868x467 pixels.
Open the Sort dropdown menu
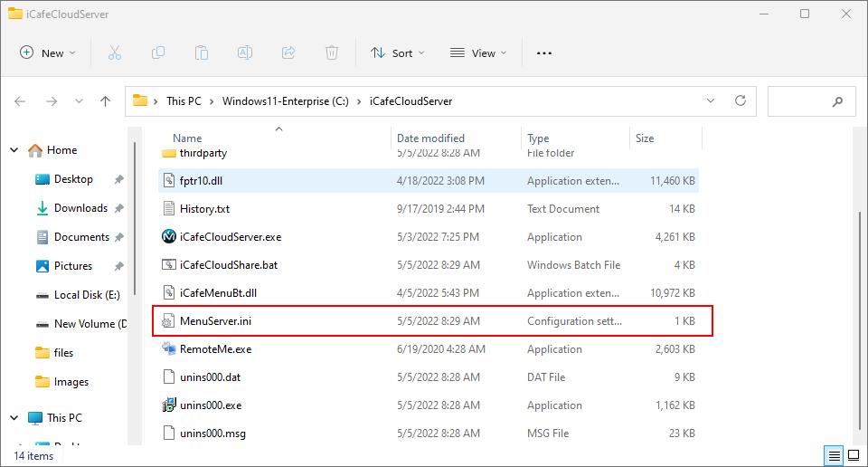tap(397, 53)
